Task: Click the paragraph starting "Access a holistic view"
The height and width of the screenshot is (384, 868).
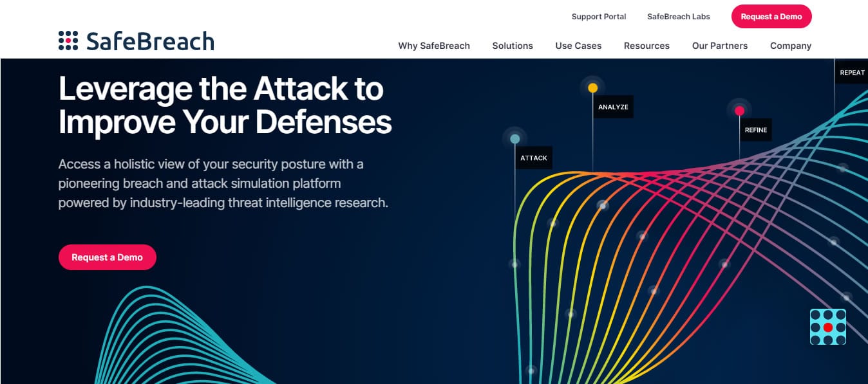Action: coord(223,183)
